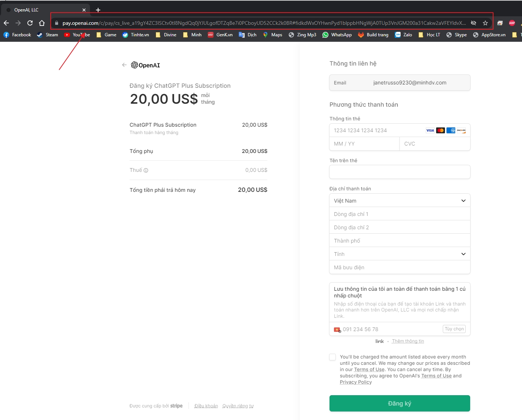Click the tax info icon next to Thuế
The width and height of the screenshot is (522, 420).
tap(146, 170)
